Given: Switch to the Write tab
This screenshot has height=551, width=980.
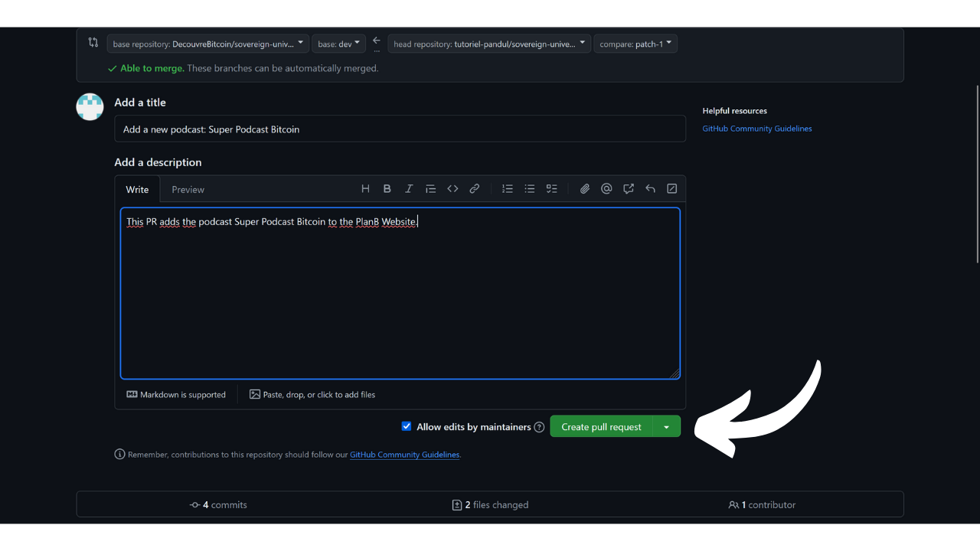Looking at the screenshot, I should (138, 190).
